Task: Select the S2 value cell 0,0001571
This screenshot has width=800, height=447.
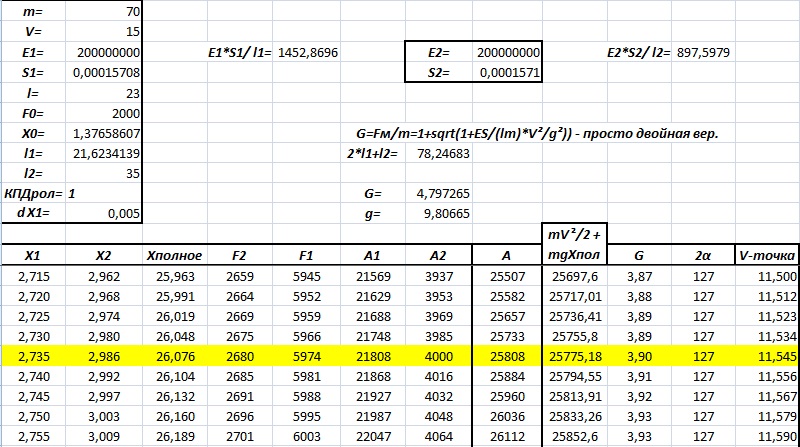Action: [x=508, y=72]
